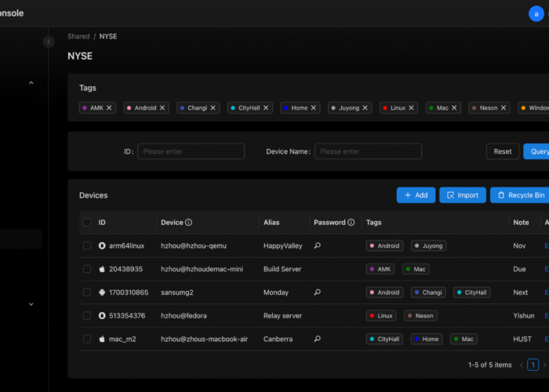Expand the lower sidebar menu chevron
This screenshot has height=392, width=549.
pyautogui.click(x=31, y=304)
